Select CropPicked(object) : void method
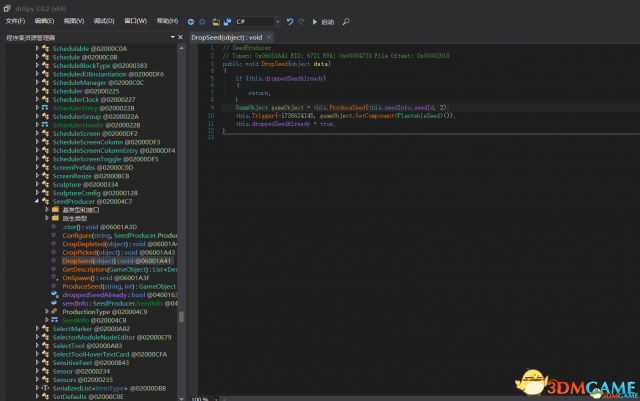The height and width of the screenshot is (401, 640). [x=119, y=252]
